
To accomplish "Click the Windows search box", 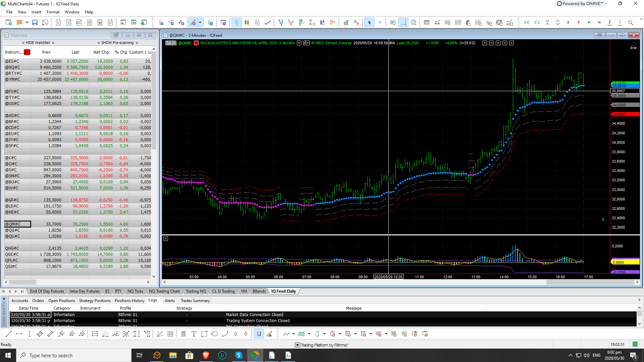I will (74, 355).
